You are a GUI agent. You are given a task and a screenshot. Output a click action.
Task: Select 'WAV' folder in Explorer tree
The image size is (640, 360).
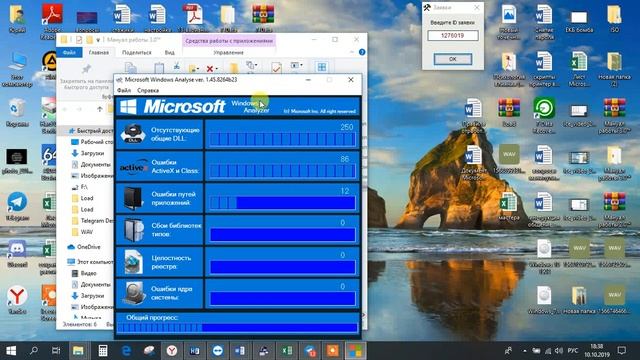coord(82,231)
